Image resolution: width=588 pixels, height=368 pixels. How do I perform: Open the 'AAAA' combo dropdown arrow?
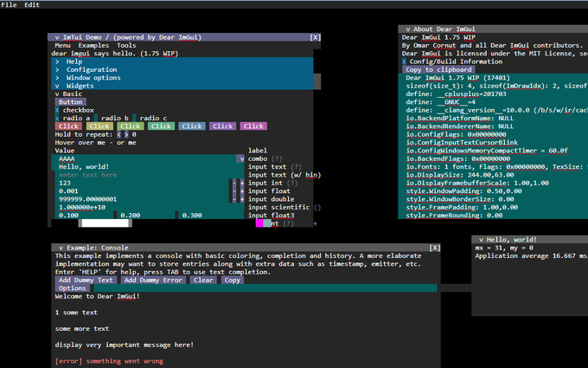coord(240,158)
